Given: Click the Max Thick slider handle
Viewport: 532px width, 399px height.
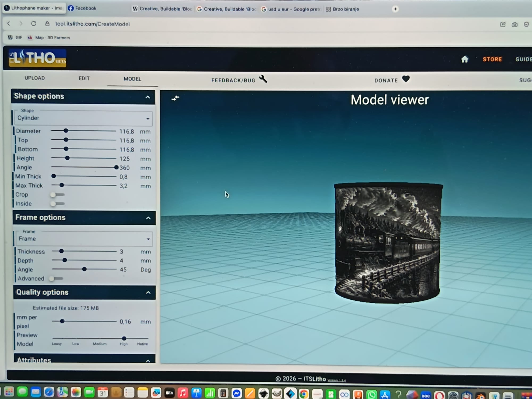Looking at the screenshot, I should tap(62, 185).
